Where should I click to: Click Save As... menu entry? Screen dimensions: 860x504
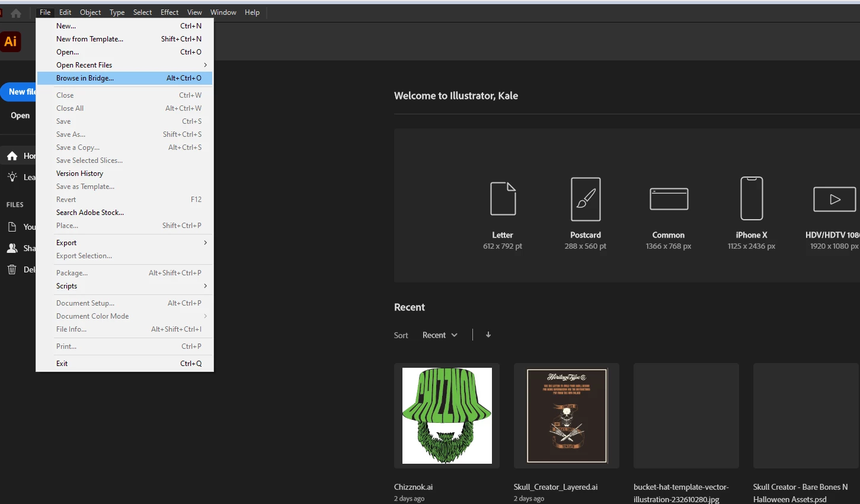click(124, 134)
